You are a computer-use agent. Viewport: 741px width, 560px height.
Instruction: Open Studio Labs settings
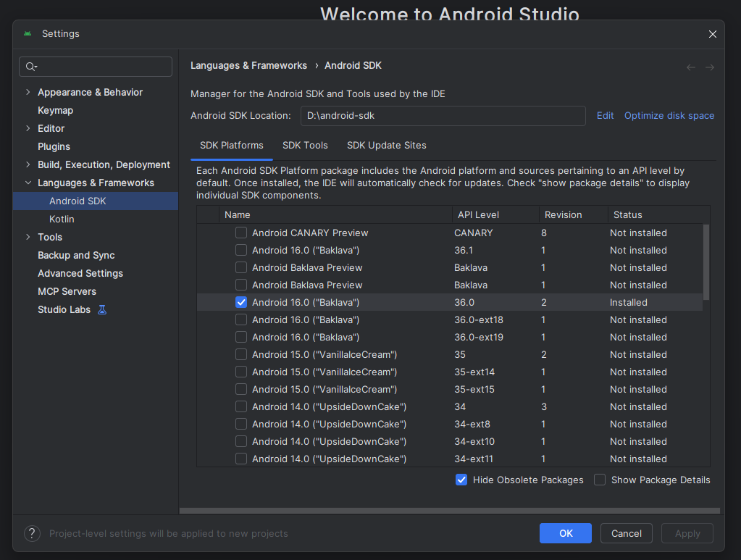[x=64, y=309]
